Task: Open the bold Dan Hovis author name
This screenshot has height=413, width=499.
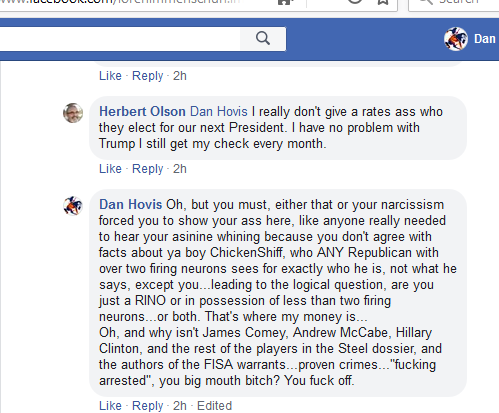Action: [131, 205]
